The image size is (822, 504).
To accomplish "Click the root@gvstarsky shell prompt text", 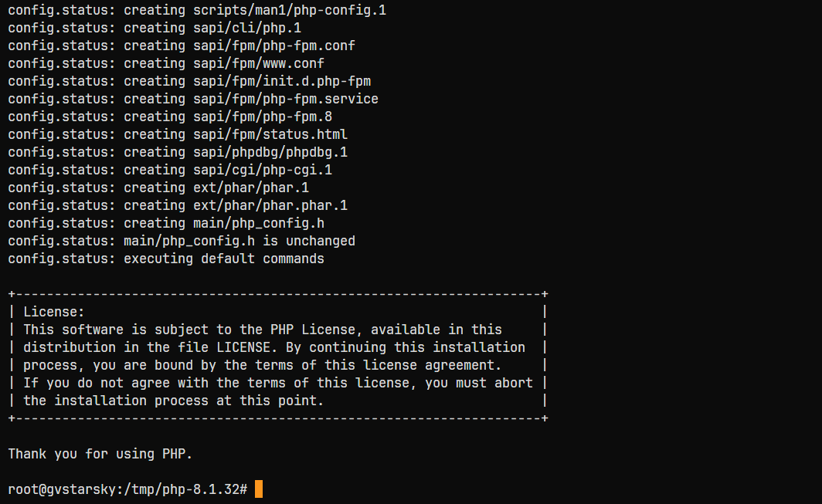I will 62,489.
